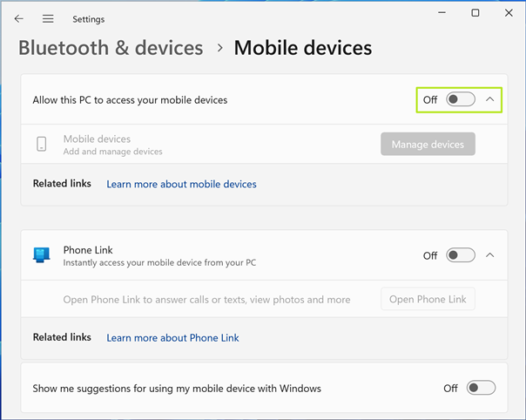Click the Settings window title text

click(89, 19)
